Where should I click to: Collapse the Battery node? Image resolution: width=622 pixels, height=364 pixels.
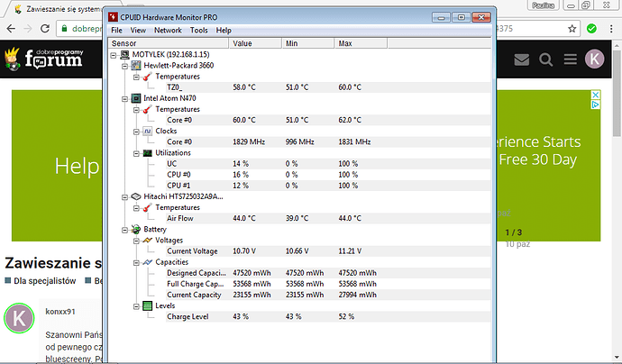(124, 230)
